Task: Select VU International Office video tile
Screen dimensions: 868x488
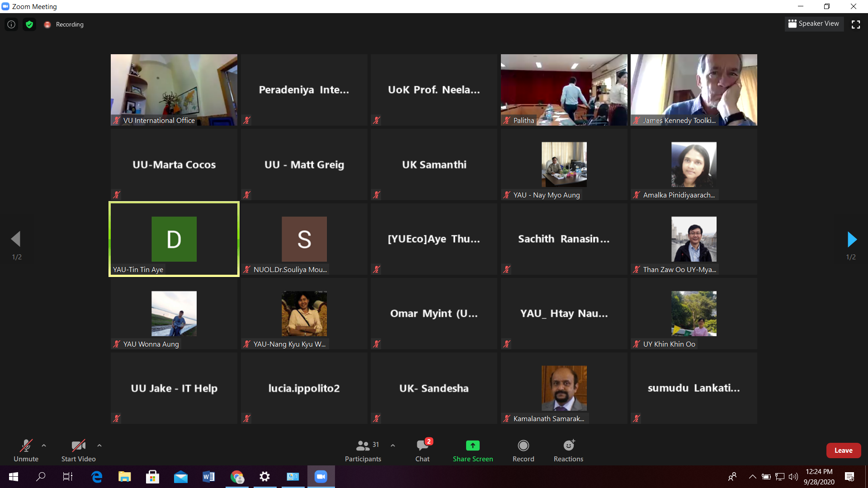Action: click(174, 90)
